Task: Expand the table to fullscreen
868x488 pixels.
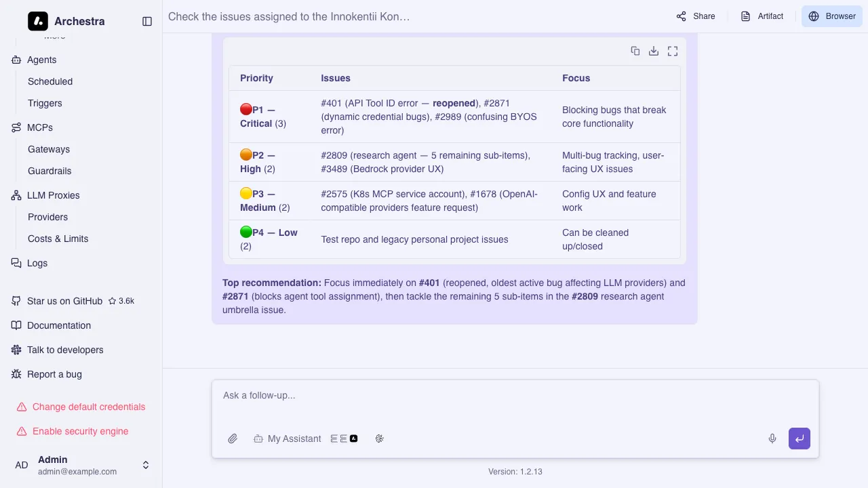Action: click(673, 51)
